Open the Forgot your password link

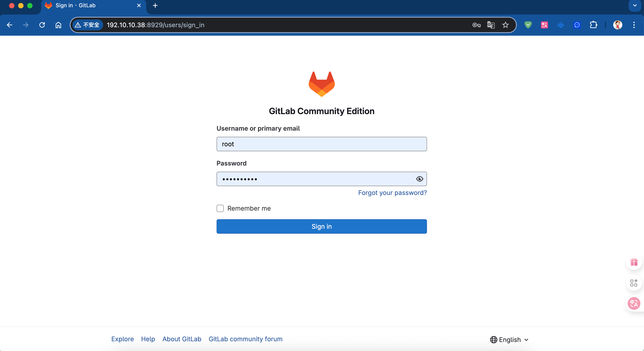pyautogui.click(x=392, y=193)
